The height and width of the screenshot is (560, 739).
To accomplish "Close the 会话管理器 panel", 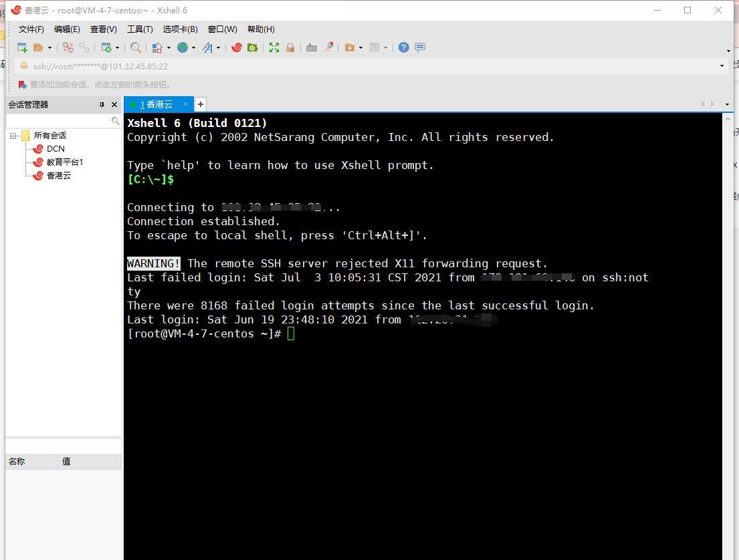I will [x=114, y=104].
